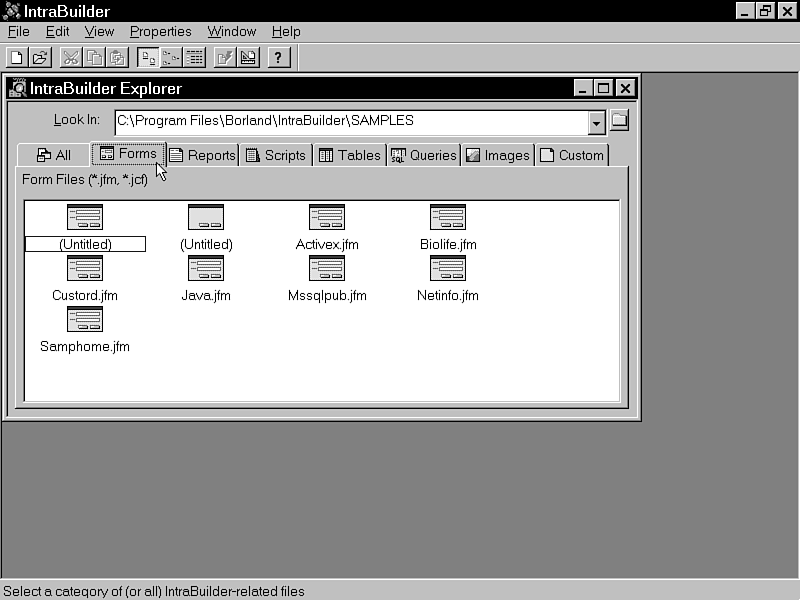Open the Properties menu
The height and width of the screenshot is (600, 800).
click(x=160, y=32)
